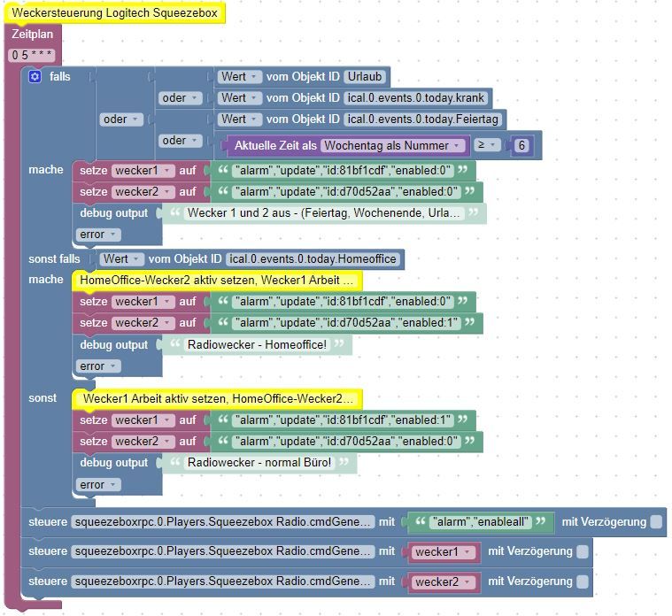The image size is (672, 616).
Task: Select object ID ical.0.events.0.today.krank
Action: coord(416,98)
